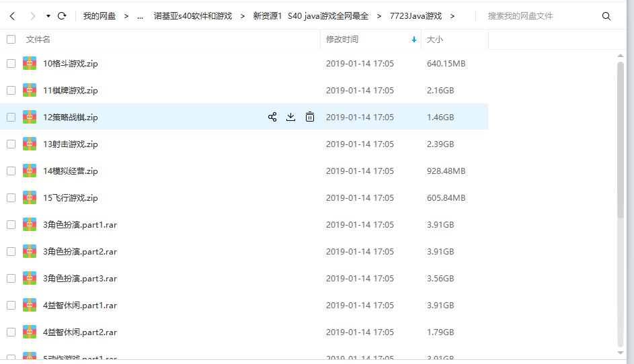634x364 pixels.
Task: Click the file list scrollbar thumb
Action: (x=621, y=140)
